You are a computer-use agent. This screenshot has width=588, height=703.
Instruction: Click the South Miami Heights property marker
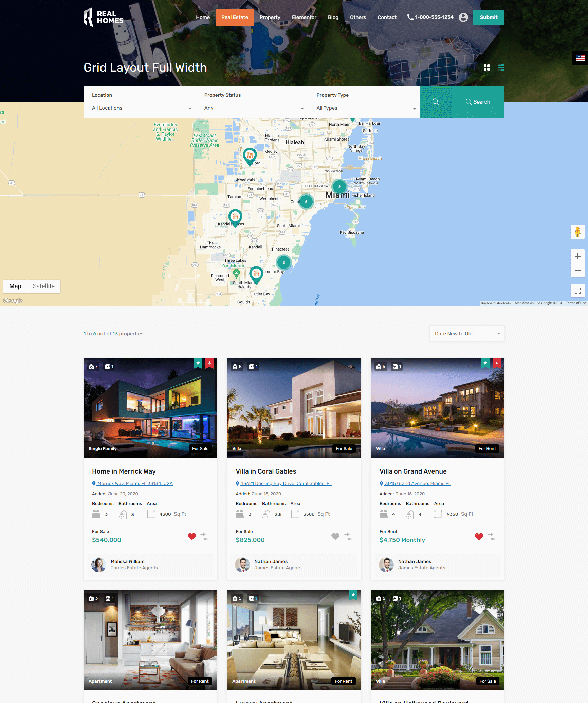click(x=256, y=275)
